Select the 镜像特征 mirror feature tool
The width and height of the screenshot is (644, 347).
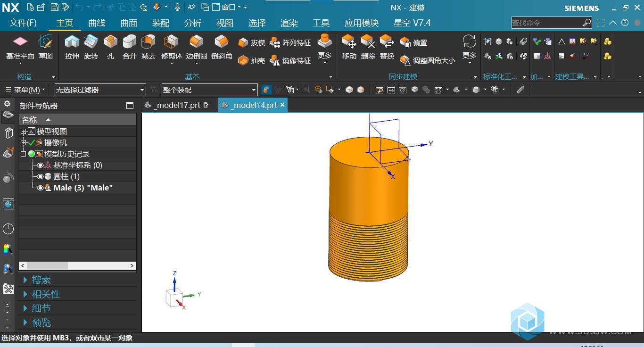coord(290,60)
